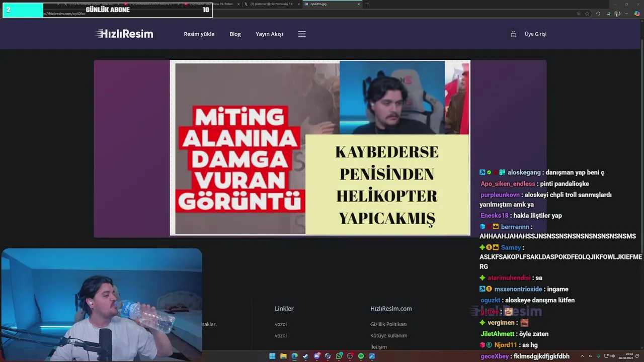Close the op40fzo.jpg tab
This screenshot has height=362, width=644.
click(359, 4)
